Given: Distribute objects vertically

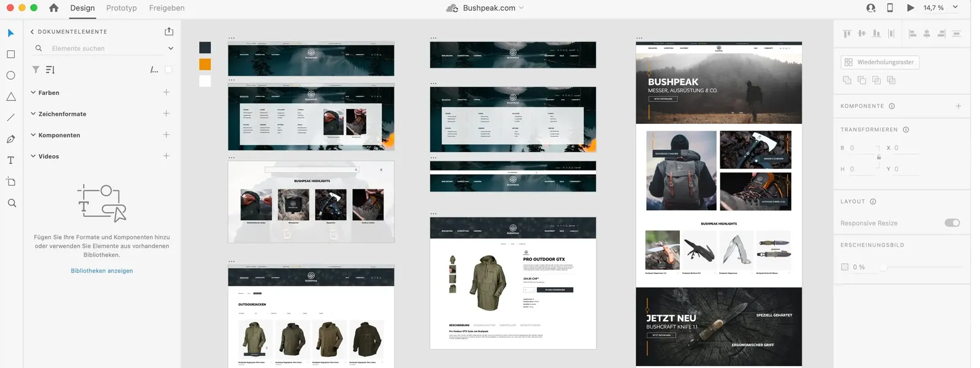Looking at the screenshot, I should (957, 34).
